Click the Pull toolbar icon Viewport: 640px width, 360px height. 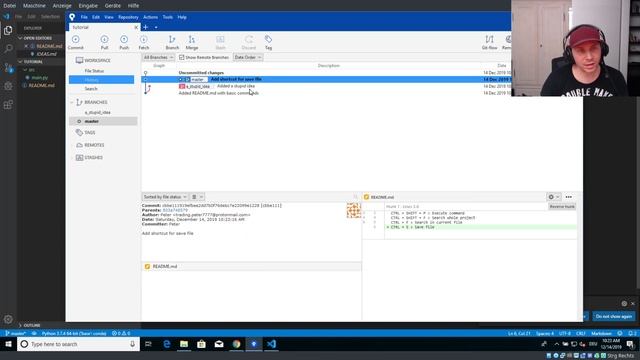(104, 42)
